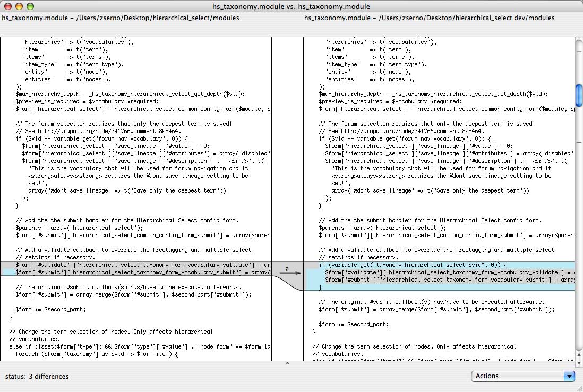Click drupal.org URL comment in right pane

click(x=402, y=131)
